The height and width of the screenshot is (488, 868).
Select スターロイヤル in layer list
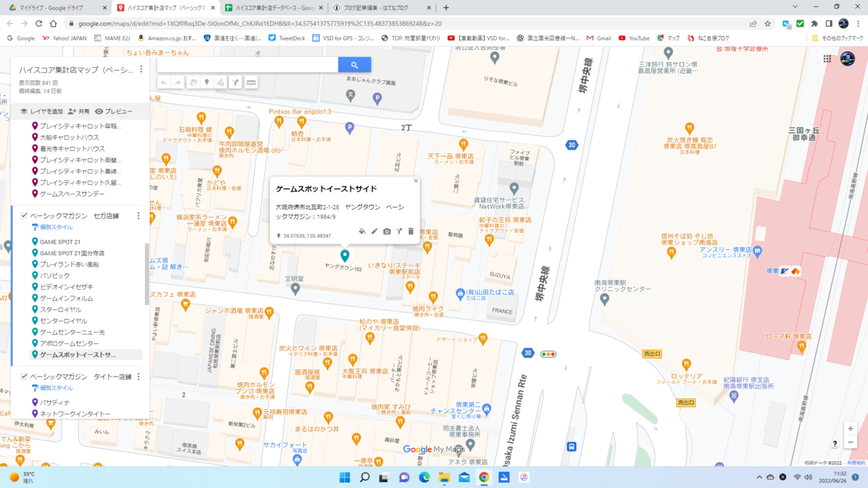(x=60, y=309)
